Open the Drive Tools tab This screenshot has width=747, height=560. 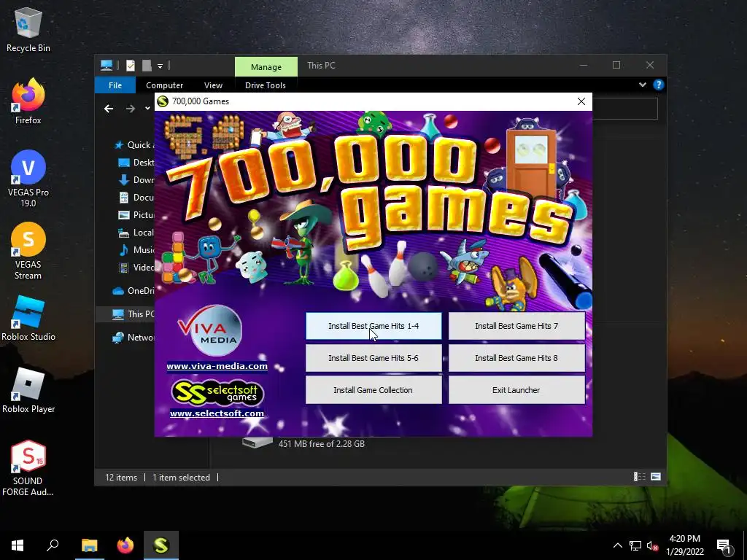(266, 85)
